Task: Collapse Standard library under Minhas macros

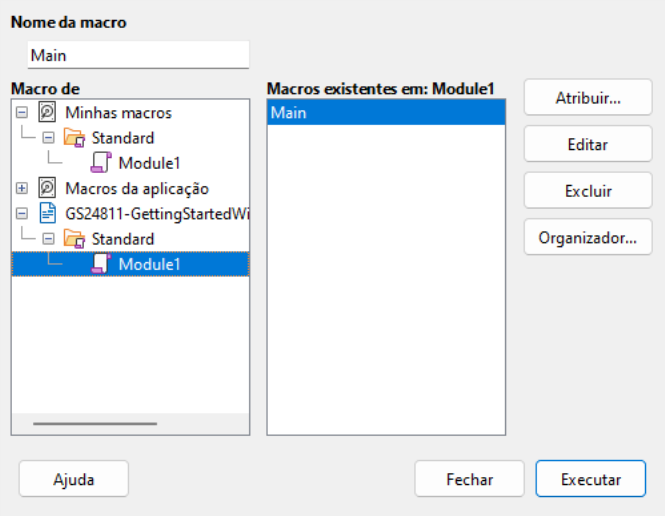Action: (x=48, y=137)
